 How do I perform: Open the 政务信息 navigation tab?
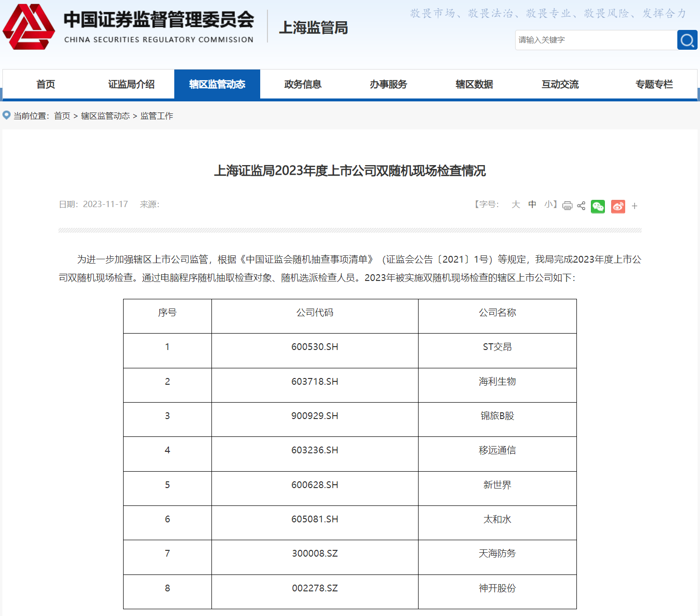[x=303, y=84]
